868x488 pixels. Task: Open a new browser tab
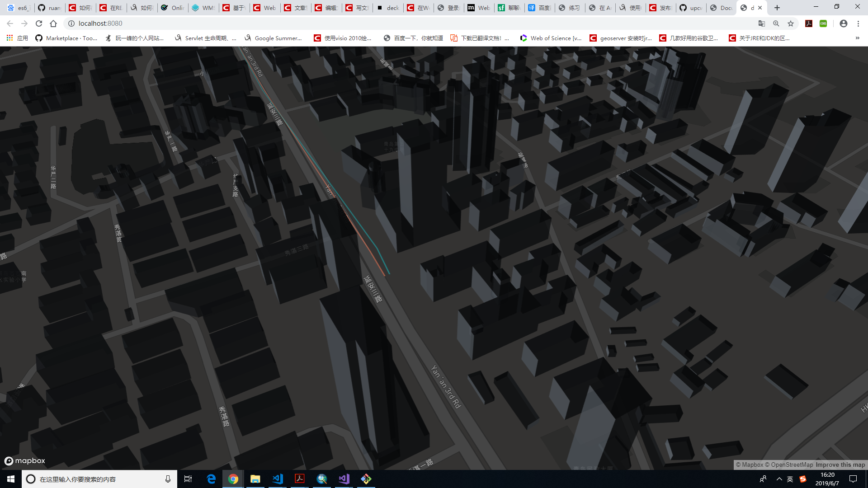point(777,8)
